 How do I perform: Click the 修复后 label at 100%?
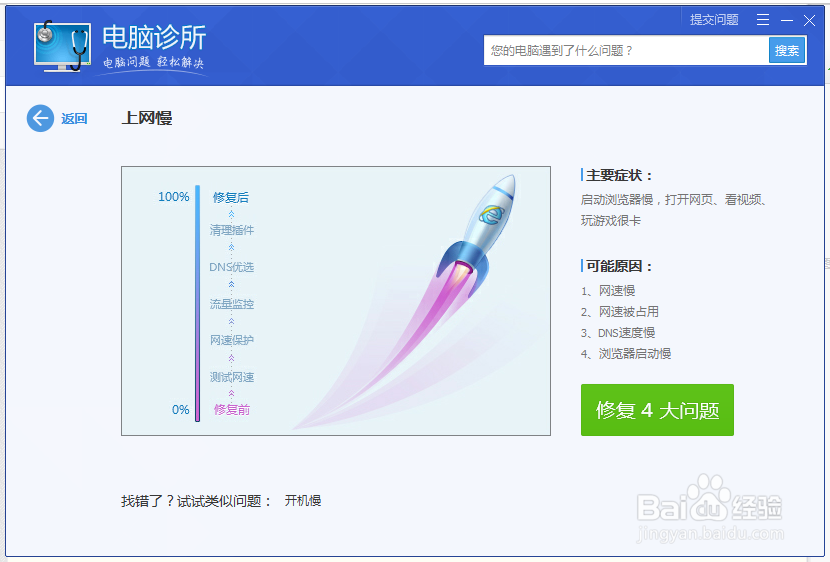click(x=231, y=197)
